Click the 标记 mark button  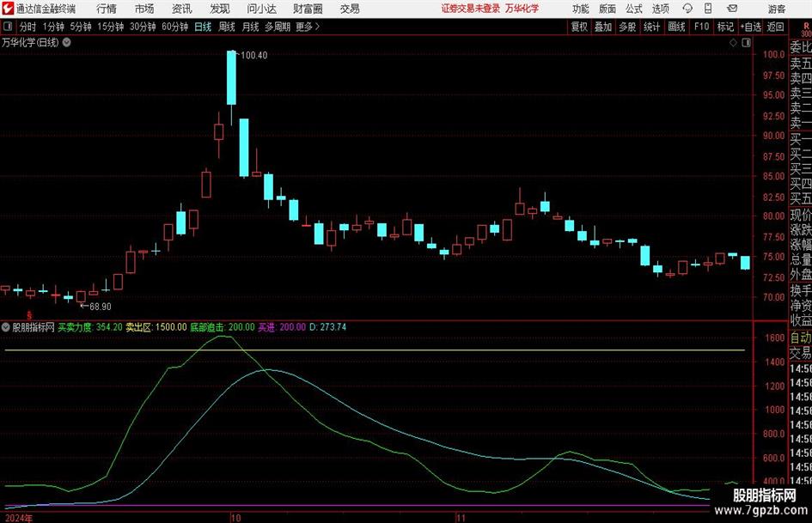(x=725, y=27)
